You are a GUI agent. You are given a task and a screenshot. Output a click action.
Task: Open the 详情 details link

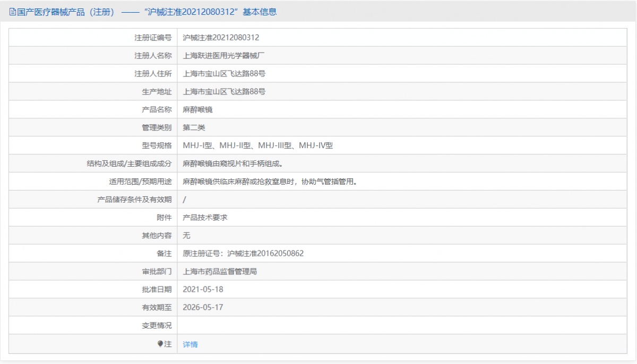tap(190, 344)
